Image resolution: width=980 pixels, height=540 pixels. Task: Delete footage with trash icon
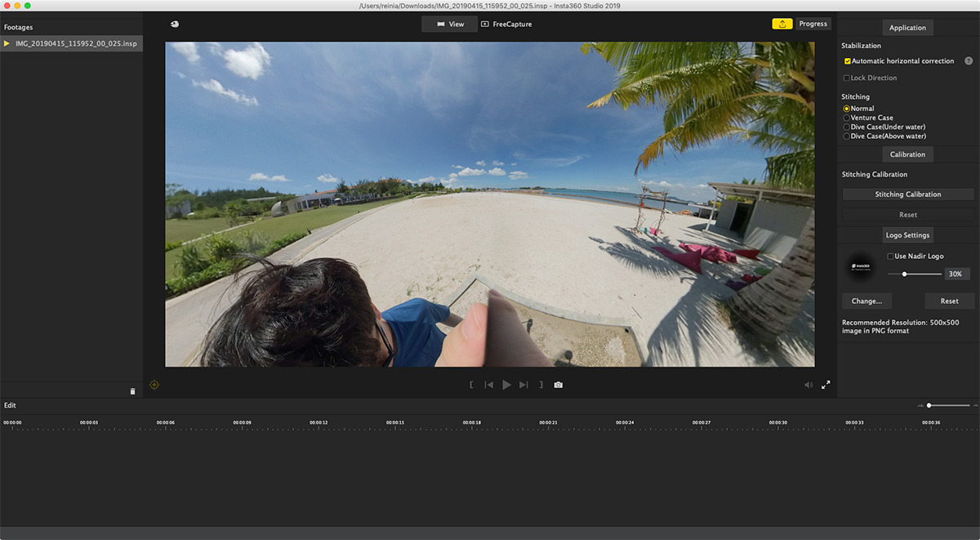tap(133, 391)
